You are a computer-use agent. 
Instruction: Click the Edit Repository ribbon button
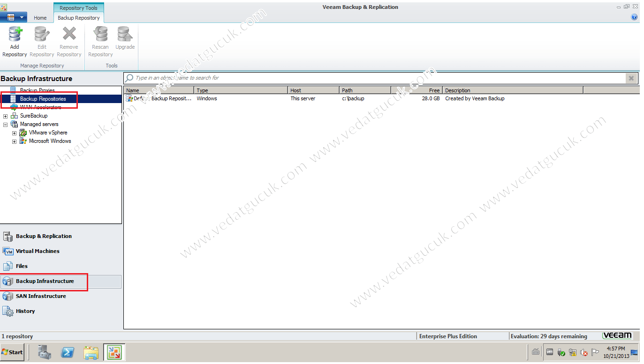[42, 42]
